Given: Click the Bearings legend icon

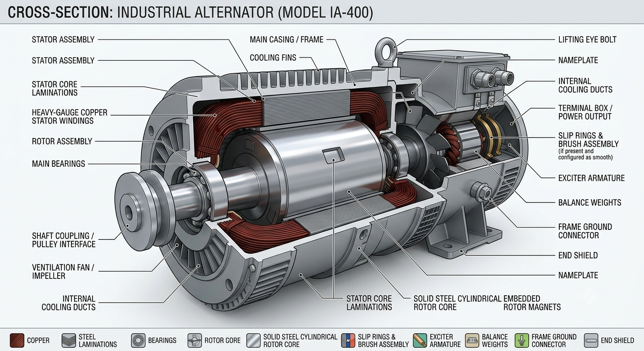Looking at the screenshot, I should pos(138,340).
